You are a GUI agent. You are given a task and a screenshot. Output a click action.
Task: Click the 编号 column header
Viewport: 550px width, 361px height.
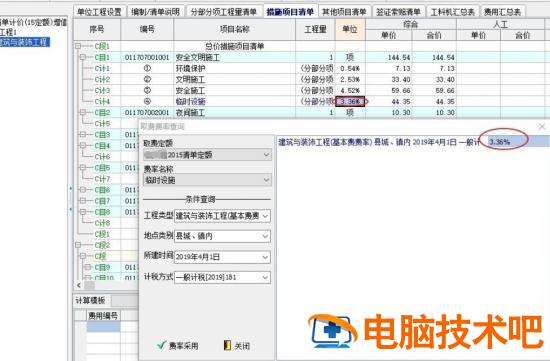click(147, 29)
